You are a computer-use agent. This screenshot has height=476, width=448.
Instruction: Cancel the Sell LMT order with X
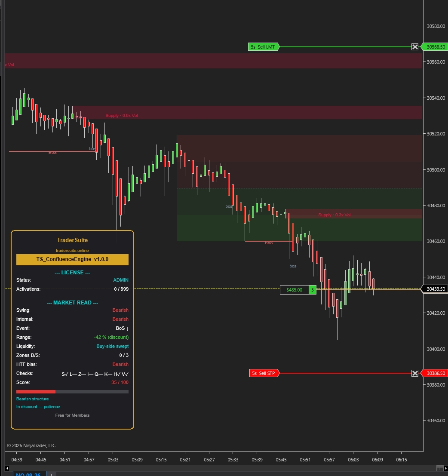414,47
